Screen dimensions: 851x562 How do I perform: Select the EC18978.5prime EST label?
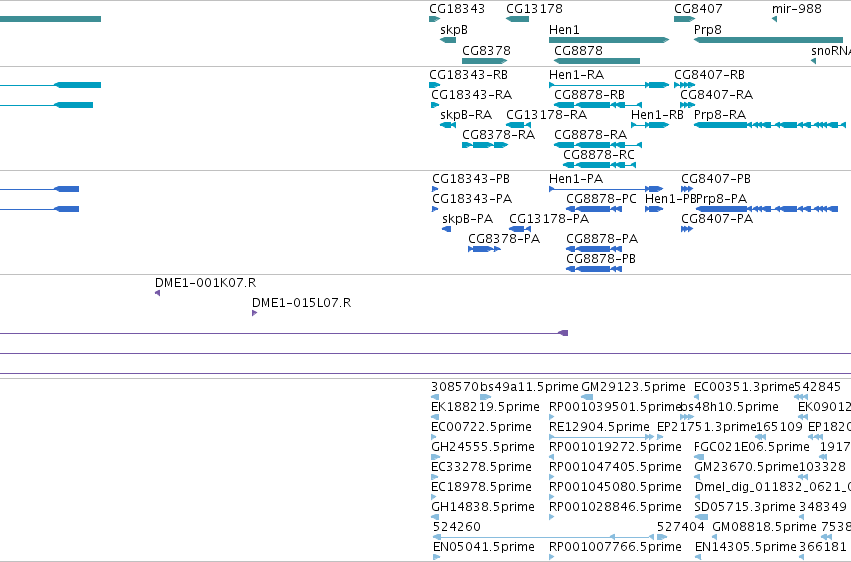pos(481,487)
